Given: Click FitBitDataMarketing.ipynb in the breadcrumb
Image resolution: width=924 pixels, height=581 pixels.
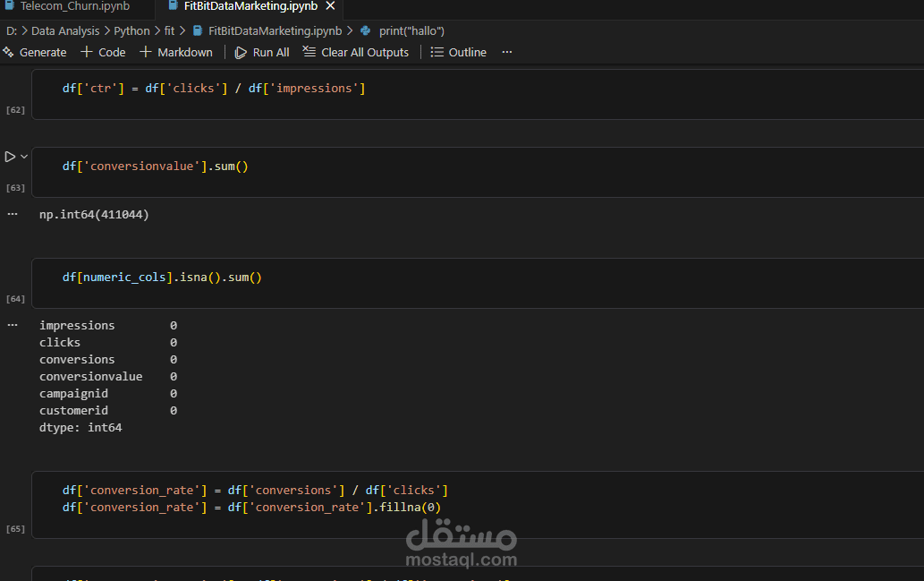Looking at the screenshot, I should [276, 30].
